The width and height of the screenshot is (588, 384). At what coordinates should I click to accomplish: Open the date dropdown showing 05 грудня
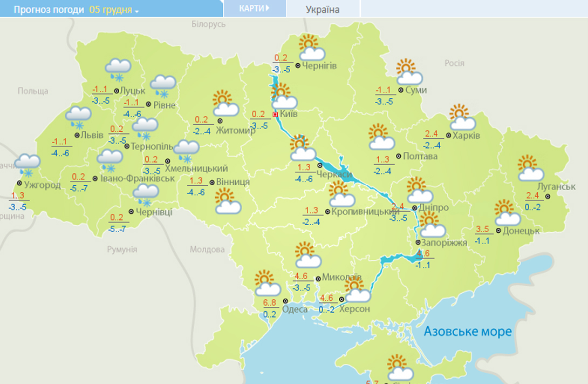tap(114, 10)
